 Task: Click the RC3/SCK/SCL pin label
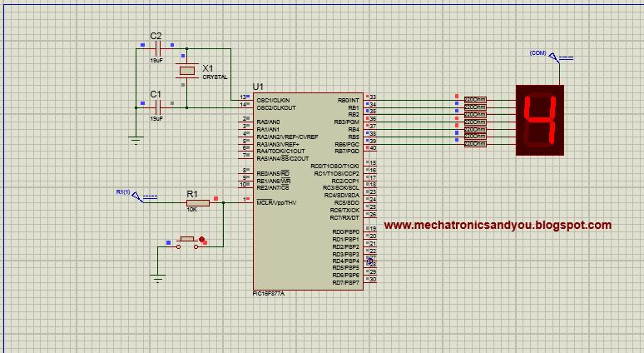(x=341, y=188)
